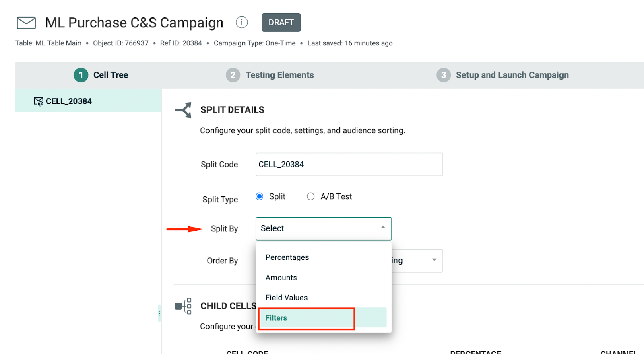The image size is (644, 354).
Task: Select the Split radio button
Action: click(x=260, y=196)
